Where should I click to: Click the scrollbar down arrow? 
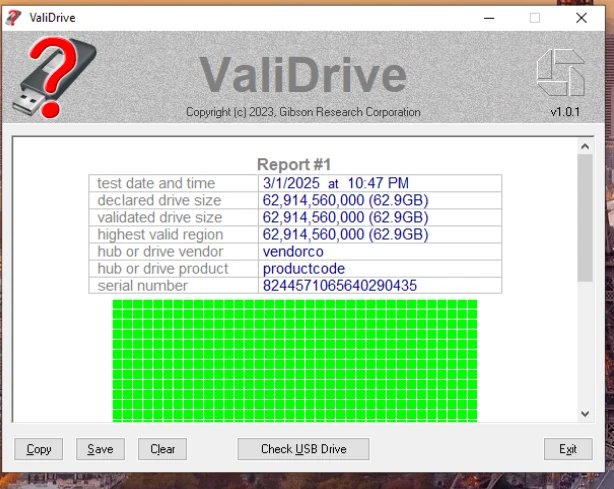(x=585, y=414)
